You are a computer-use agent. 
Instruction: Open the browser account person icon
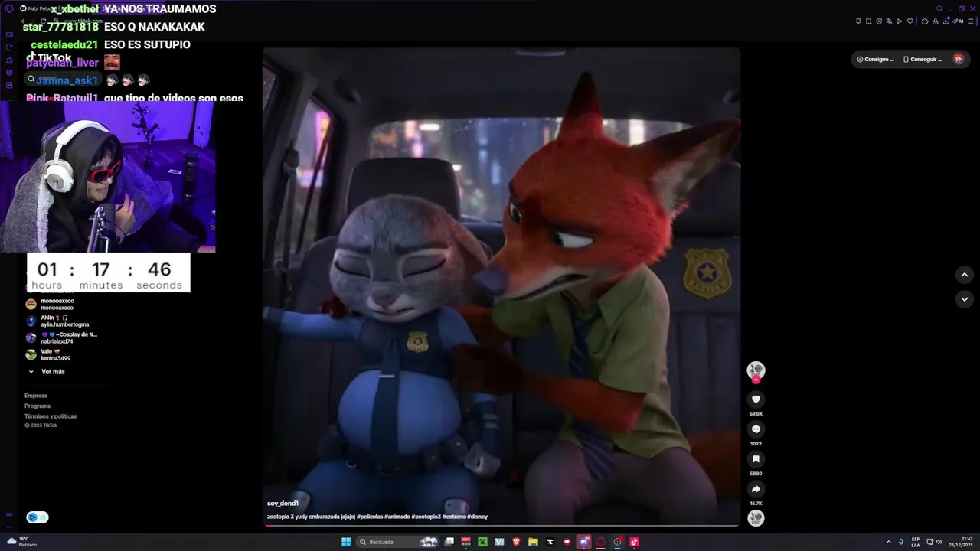936,21
